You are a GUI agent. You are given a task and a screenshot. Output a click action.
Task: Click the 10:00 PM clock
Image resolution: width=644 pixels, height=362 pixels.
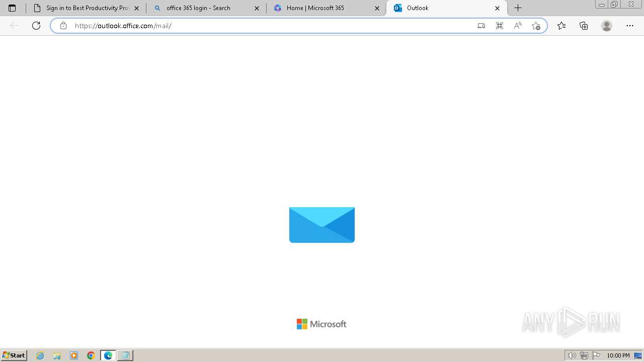point(618,355)
